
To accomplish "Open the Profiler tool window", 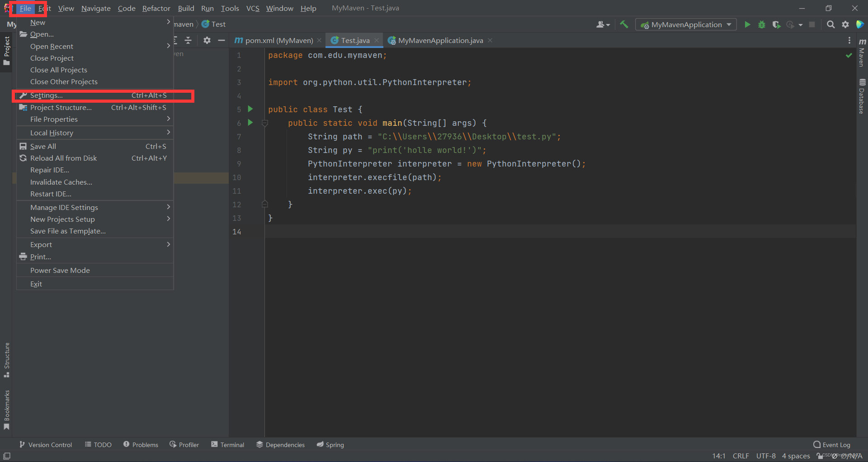I will 184,445.
